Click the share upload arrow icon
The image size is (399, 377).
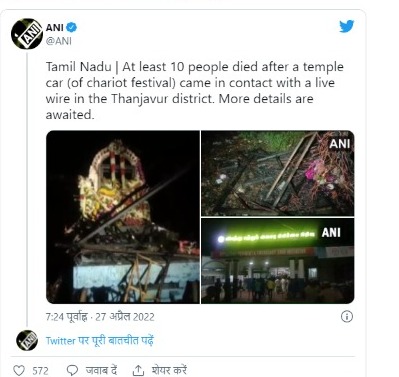tap(138, 370)
